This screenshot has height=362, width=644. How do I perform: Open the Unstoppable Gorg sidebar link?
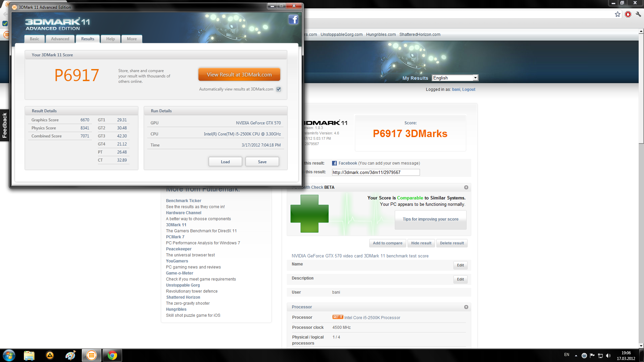(x=183, y=285)
